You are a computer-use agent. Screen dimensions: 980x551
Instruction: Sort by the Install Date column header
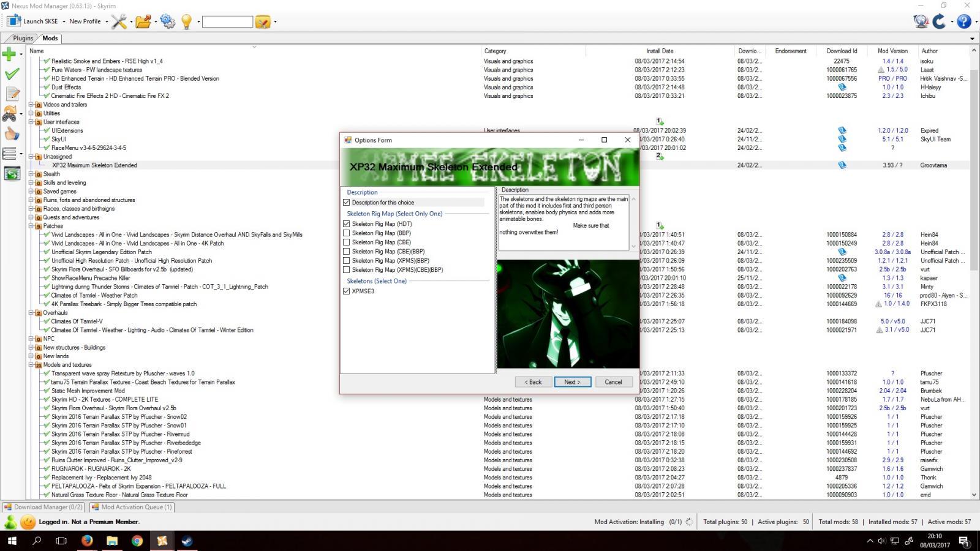click(x=660, y=51)
